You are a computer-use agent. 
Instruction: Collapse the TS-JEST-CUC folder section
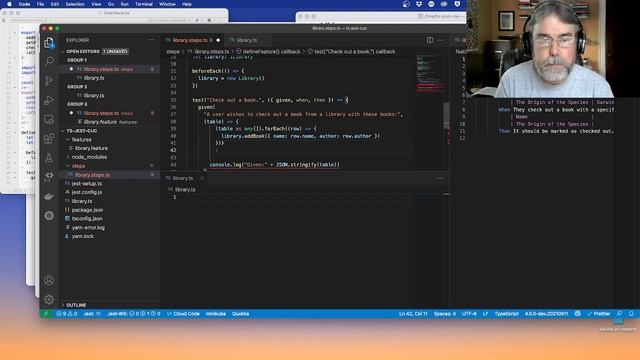click(x=63, y=131)
